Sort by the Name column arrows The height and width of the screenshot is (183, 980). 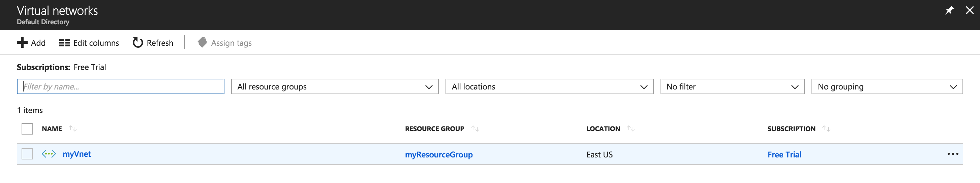[x=73, y=129]
